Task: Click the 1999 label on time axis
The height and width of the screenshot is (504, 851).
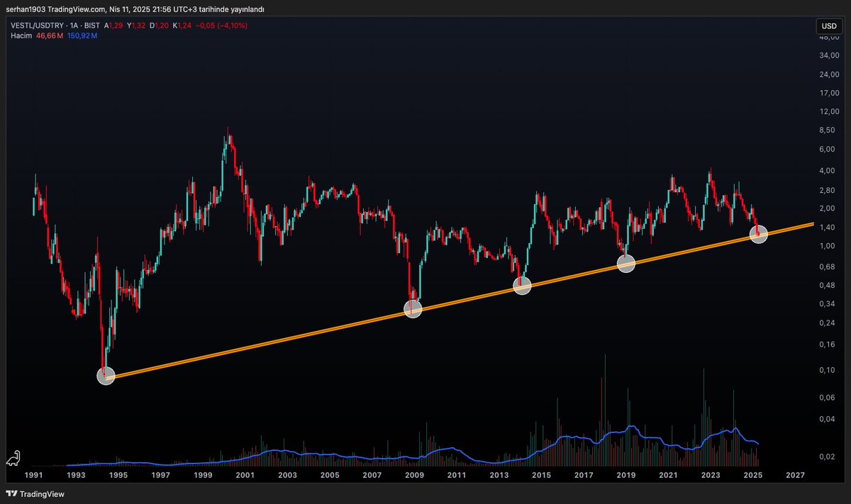Action: (x=203, y=475)
